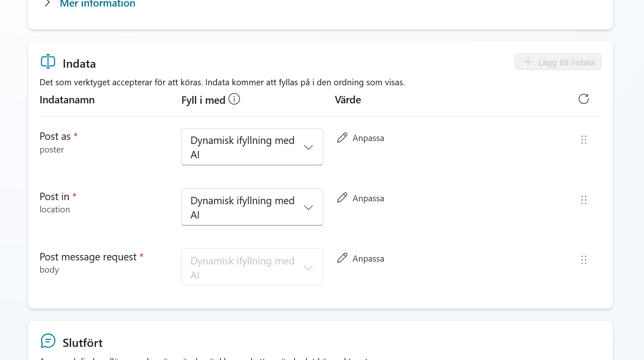Select the Värde column header
The image size is (644, 360).
(x=348, y=100)
